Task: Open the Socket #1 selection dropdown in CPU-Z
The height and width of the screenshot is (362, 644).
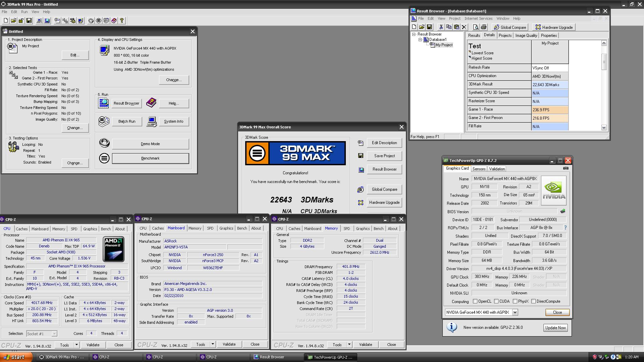Action: click(x=54, y=334)
